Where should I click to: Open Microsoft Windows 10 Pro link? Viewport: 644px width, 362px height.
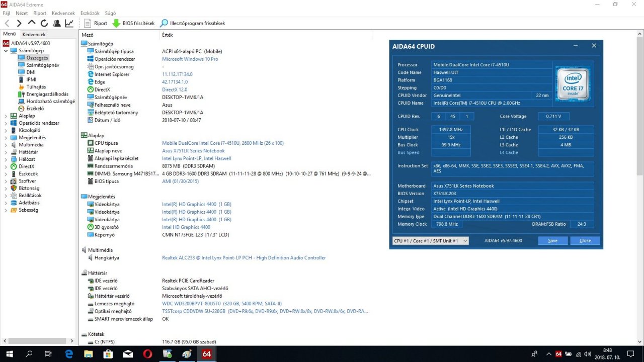coord(190,59)
